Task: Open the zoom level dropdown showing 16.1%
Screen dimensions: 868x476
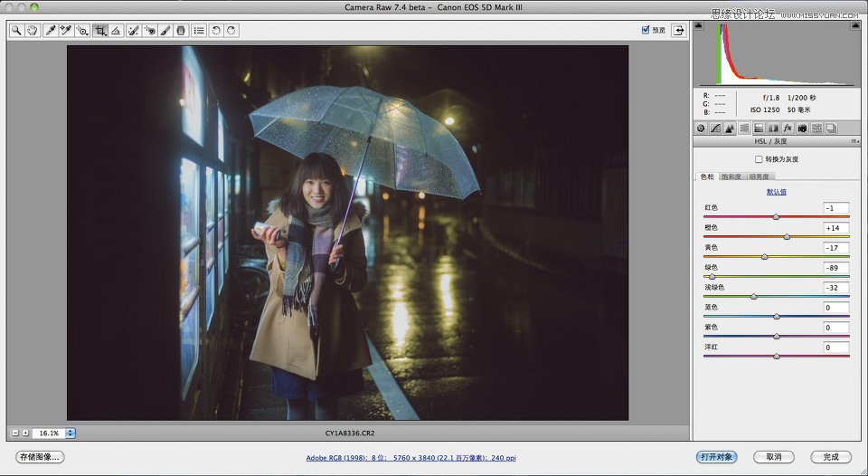Action: (x=71, y=433)
